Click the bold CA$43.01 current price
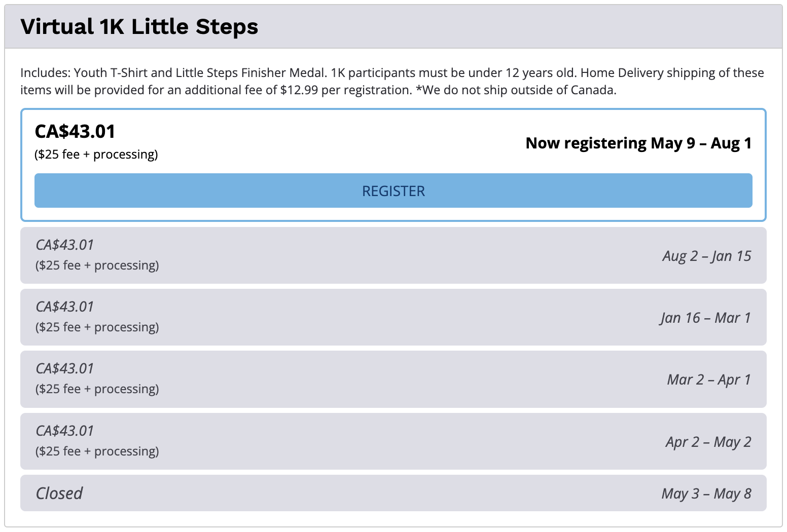 (75, 131)
